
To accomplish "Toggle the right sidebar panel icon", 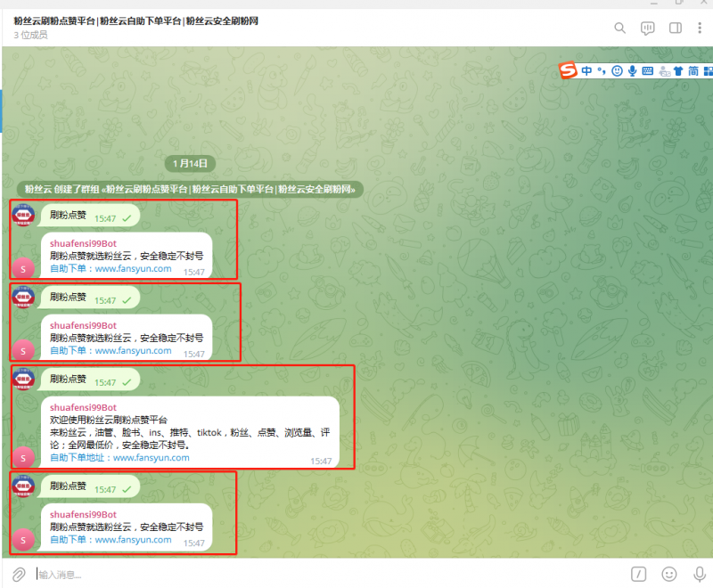I will coord(676,29).
